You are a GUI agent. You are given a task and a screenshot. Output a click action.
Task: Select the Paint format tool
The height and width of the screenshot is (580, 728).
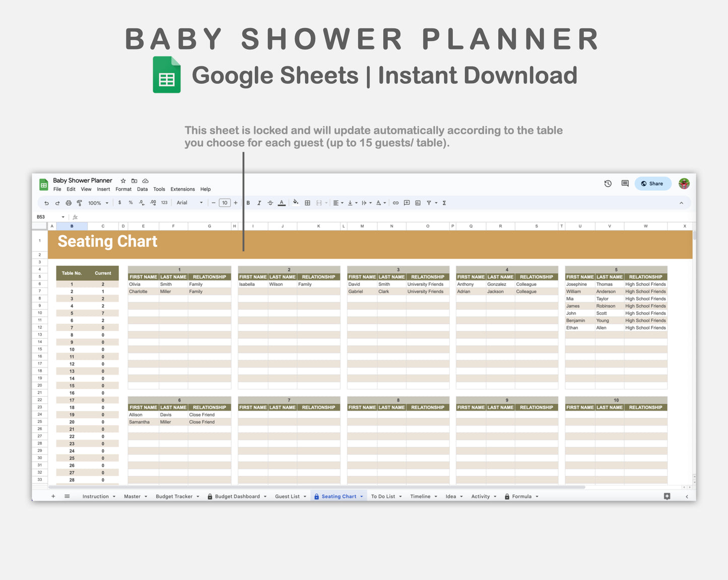tap(80, 202)
